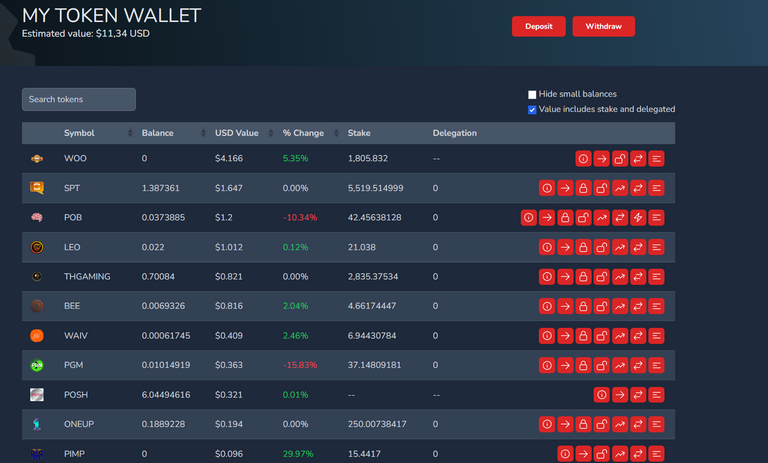Click the trend chart icon for WAIV

(x=620, y=336)
